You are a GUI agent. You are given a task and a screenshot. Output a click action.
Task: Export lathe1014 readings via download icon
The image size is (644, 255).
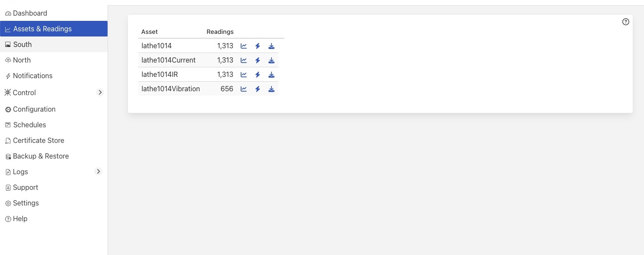pyautogui.click(x=271, y=46)
